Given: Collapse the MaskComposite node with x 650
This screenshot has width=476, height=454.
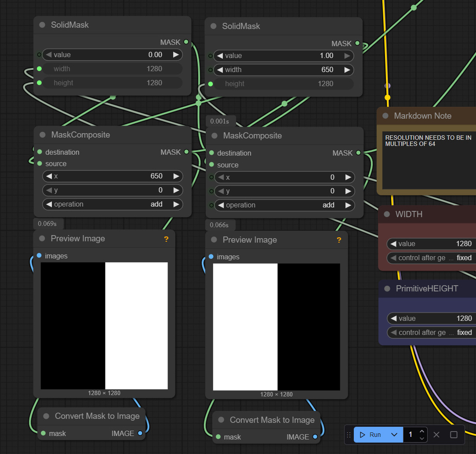Looking at the screenshot, I should [x=43, y=135].
